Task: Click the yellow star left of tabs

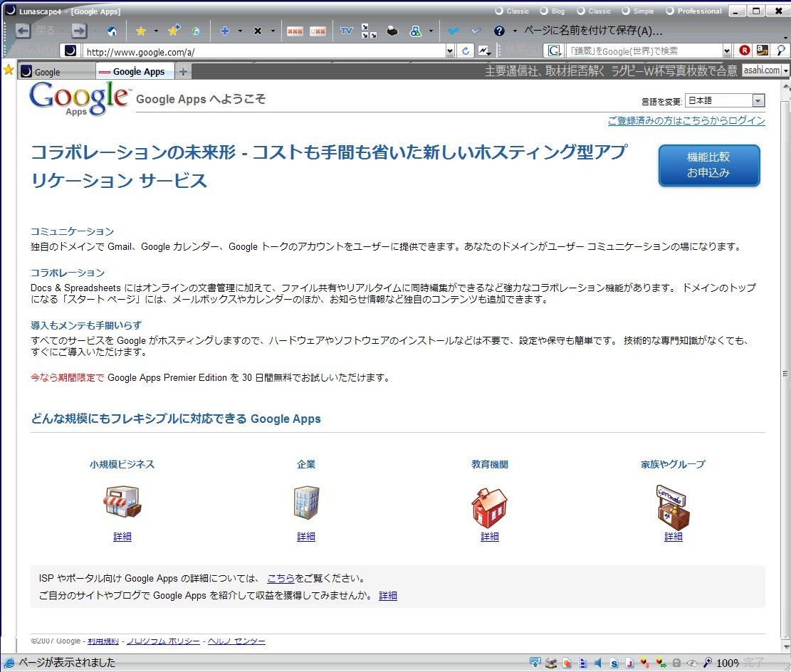Action: (8, 70)
